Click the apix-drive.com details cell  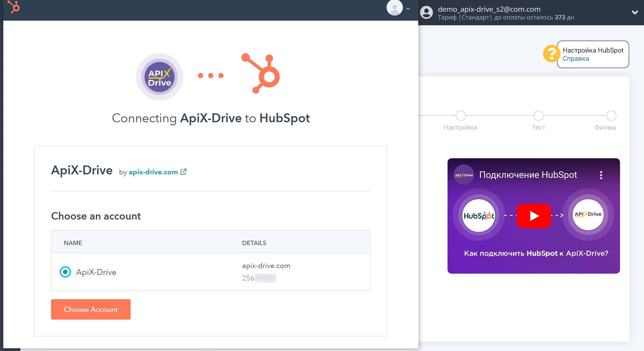pyautogui.click(x=266, y=266)
